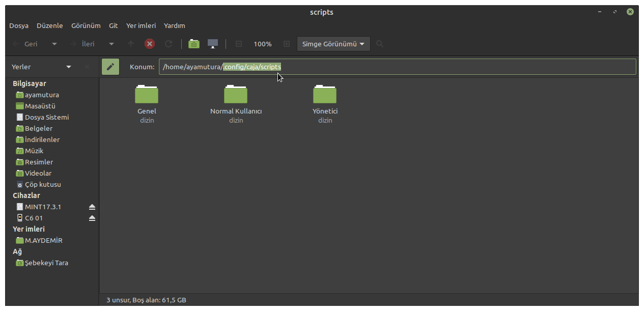This screenshot has width=644, height=311.
Task: Open the Görünüm menu
Action: pos(86,25)
